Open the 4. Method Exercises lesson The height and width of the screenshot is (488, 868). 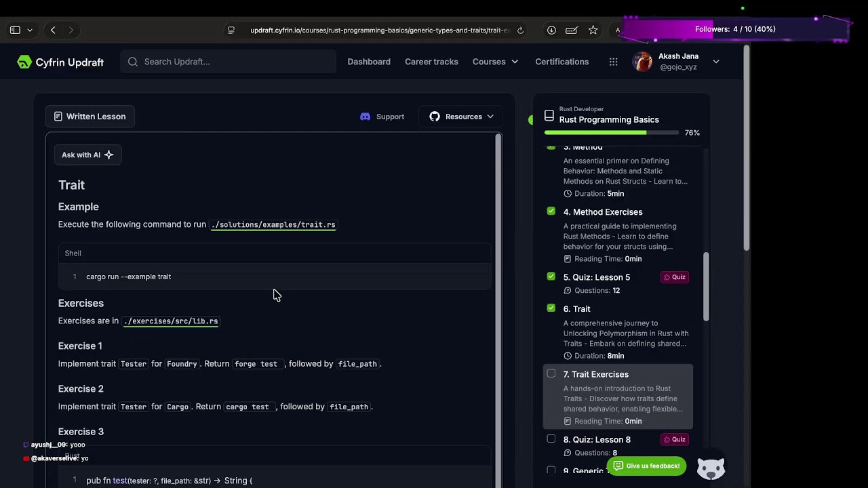[x=618, y=235]
